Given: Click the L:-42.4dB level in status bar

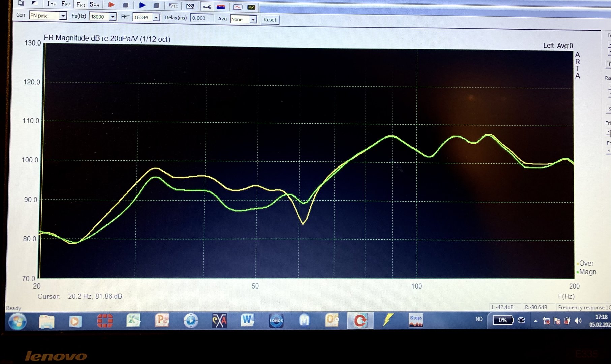Looking at the screenshot, I should point(502,307).
